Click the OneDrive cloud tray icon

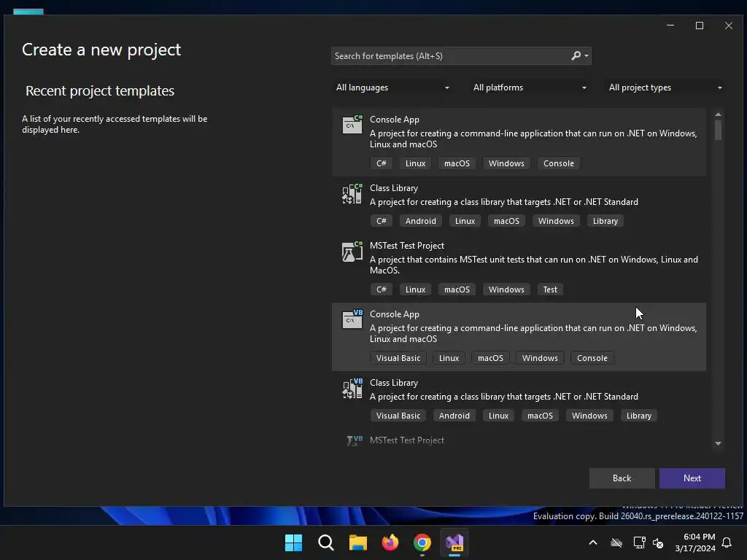pyautogui.click(x=616, y=542)
